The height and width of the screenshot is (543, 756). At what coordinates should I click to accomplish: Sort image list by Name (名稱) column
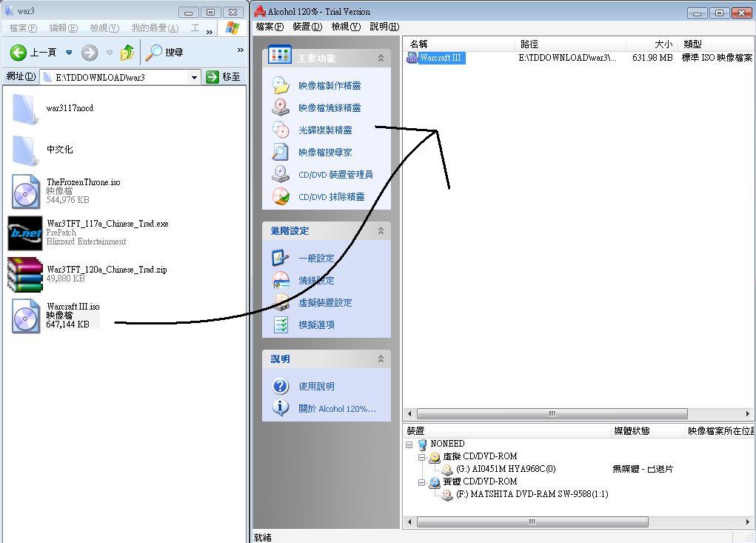[x=459, y=44]
